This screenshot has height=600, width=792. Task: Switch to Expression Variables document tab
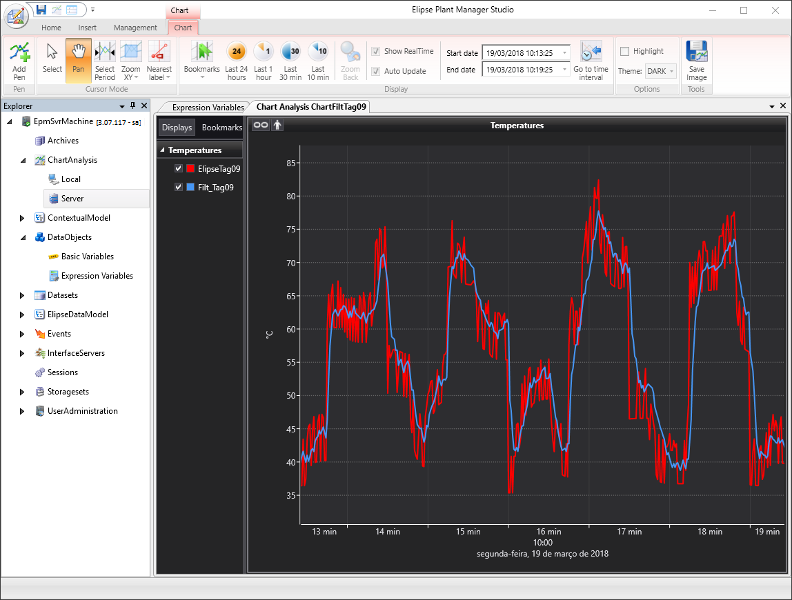tap(208, 107)
